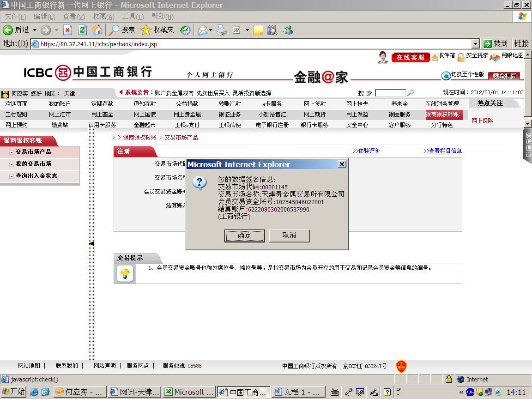532x399 pixels.
Task: Click the search magnifier icon
Action: pyautogui.click(x=411, y=93)
